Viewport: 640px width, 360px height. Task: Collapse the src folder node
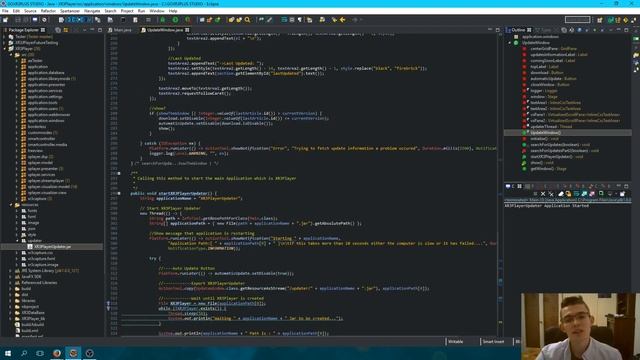click(x=11, y=55)
